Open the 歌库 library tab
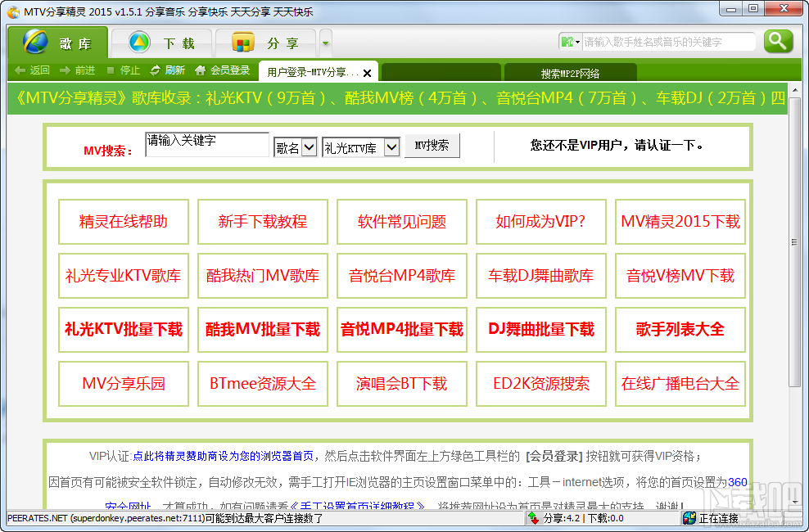Screen dimensions: 809x532 pyautogui.click(x=58, y=43)
